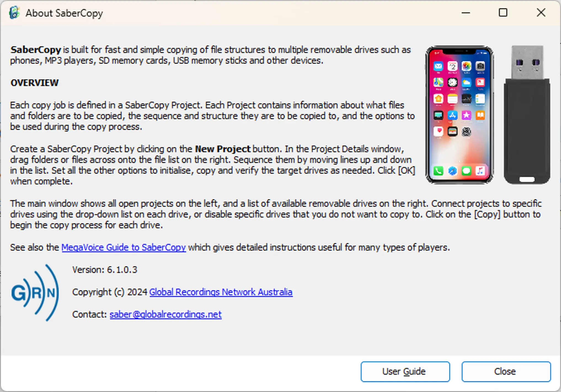Click the USB memory stick image
This screenshot has height=392, width=561.
click(527, 115)
